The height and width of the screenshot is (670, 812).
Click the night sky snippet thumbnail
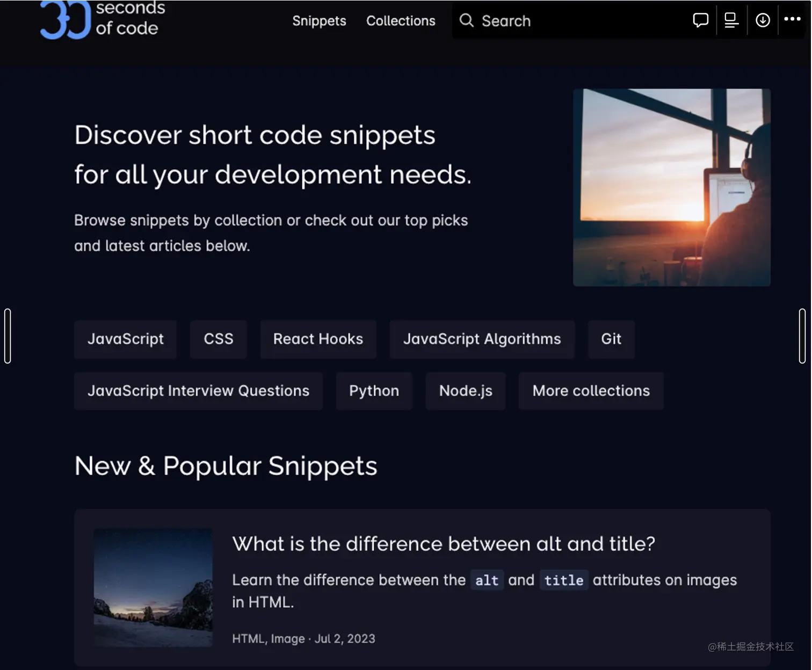[x=153, y=588]
